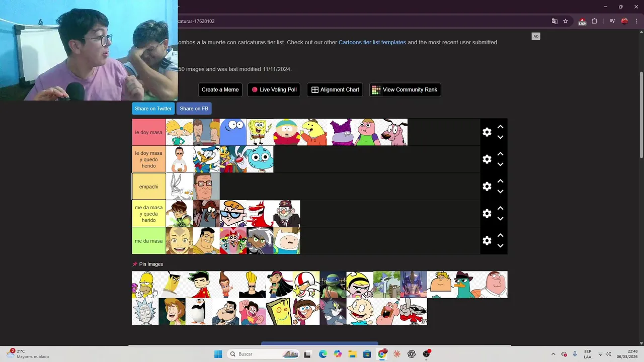The width and height of the screenshot is (644, 362).
Task: Select Hank Hill image in empachi tier
Action: (x=206, y=187)
